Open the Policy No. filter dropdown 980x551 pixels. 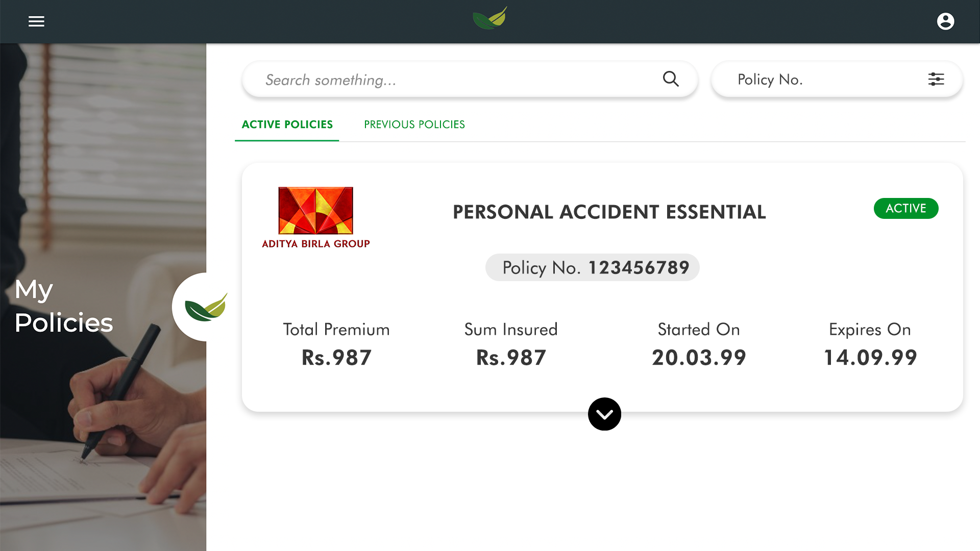click(837, 79)
